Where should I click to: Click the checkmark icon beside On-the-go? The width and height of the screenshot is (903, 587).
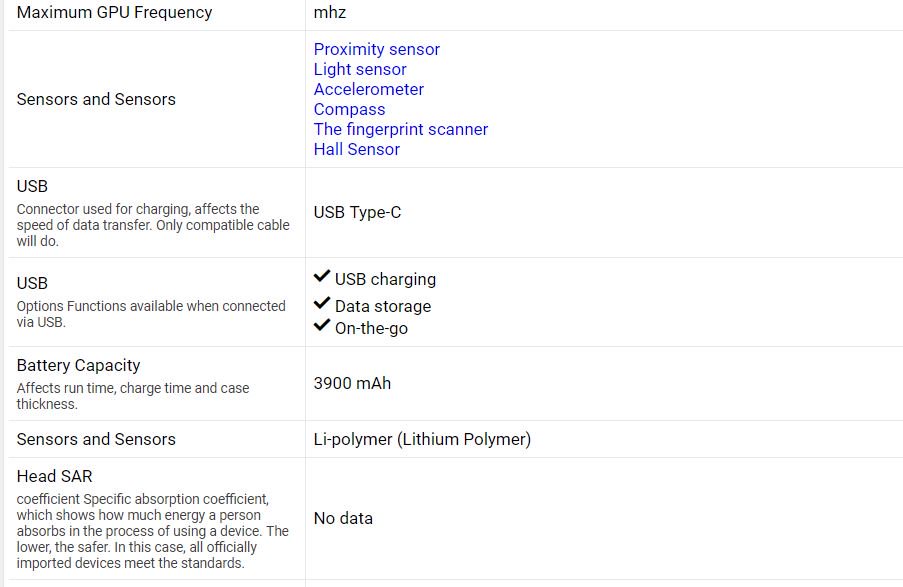tap(322, 325)
